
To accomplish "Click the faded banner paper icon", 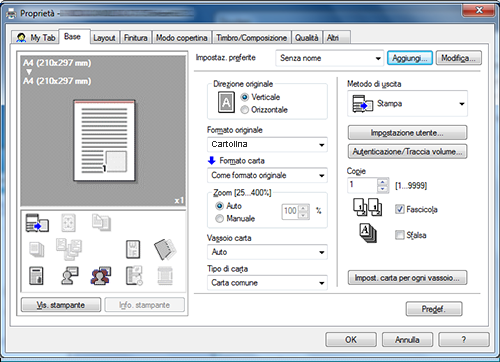I will [165, 276].
